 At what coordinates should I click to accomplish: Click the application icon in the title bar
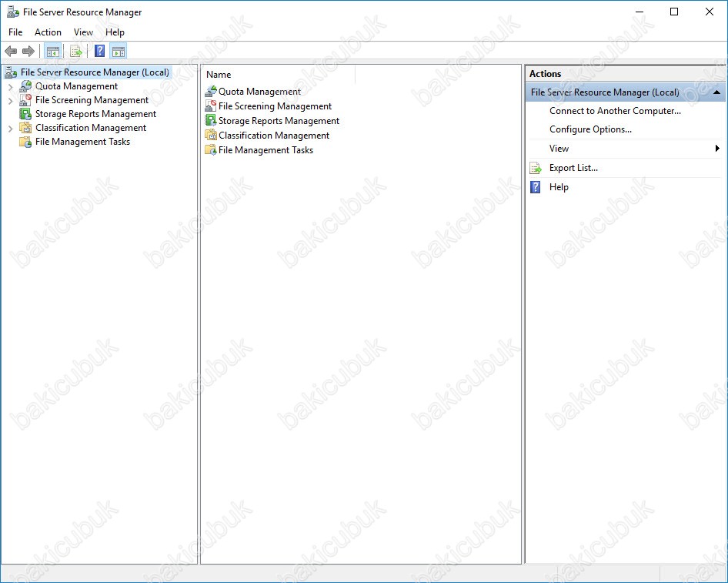point(13,12)
